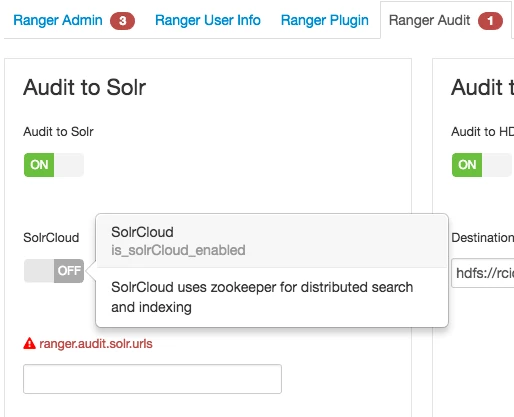The image size is (514, 417).
Task: Turn off the Audit to Solr switch
Action: 54,165
